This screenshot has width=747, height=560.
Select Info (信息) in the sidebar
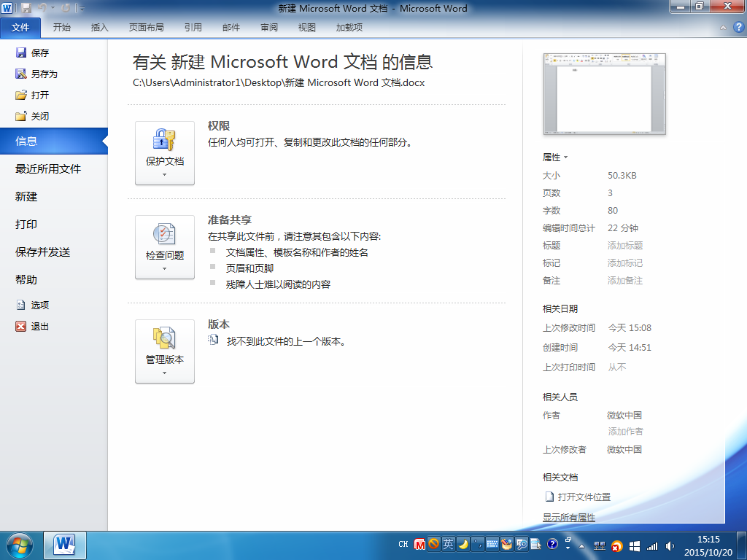[54, 141]
